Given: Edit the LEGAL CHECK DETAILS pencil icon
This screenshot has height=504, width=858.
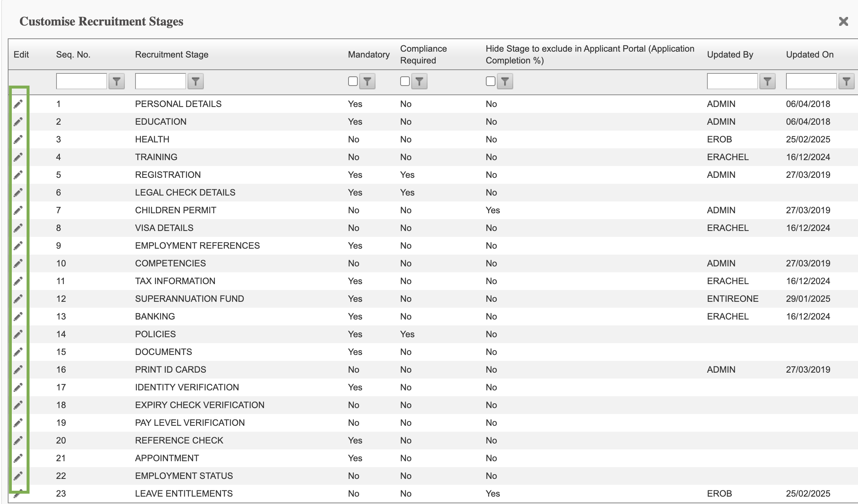Looking at the screenshot, I should coord(18,193).
